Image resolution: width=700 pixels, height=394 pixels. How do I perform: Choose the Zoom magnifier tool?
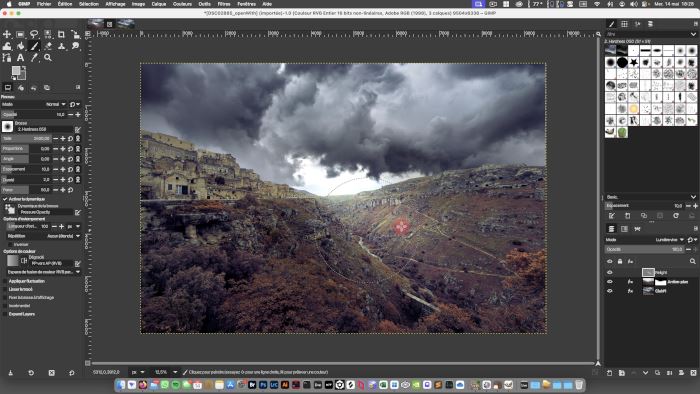coord(48,58)
